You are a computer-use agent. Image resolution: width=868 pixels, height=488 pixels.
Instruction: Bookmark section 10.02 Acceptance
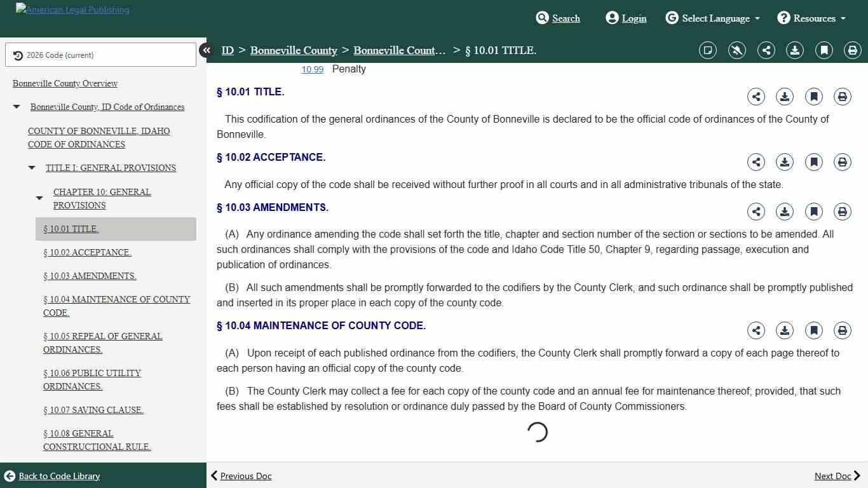click(x=813, y=162)
